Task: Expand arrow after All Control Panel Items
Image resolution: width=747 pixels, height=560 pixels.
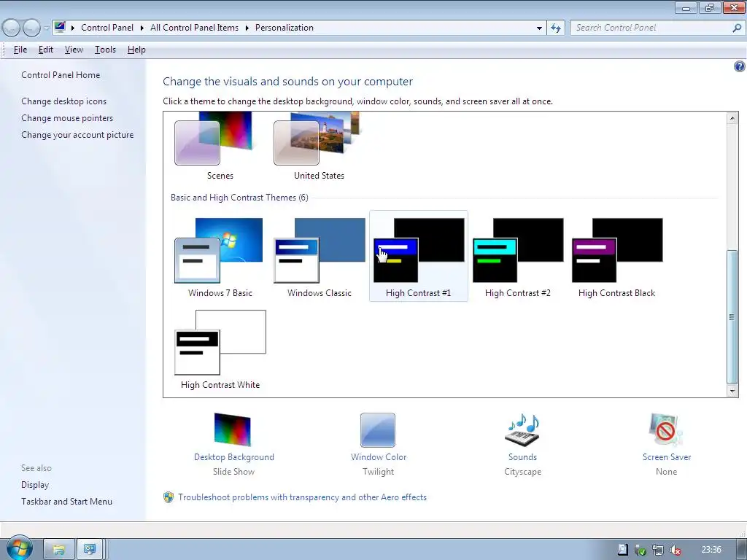Action: point(247,28)
